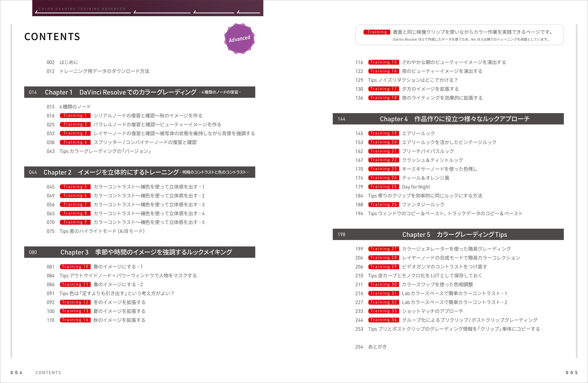Image resolution: width=588 pixels, height=383 pixels.
Task: Click the Training 23 red label
Action: click(x=384, y=169)
